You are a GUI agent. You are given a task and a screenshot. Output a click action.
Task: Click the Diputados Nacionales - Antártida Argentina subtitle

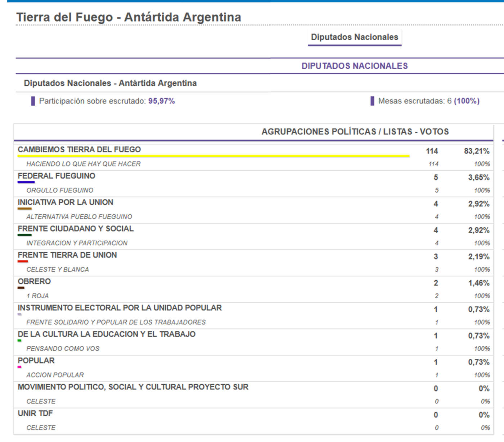(110, 83)
